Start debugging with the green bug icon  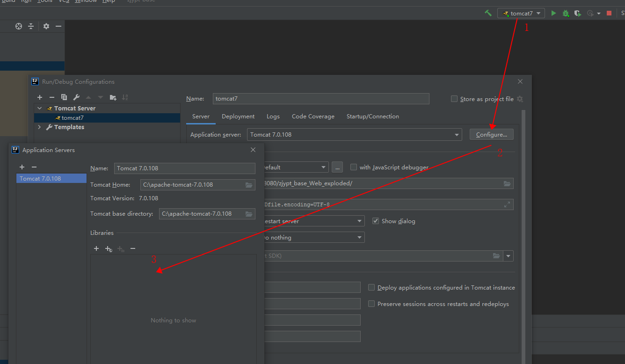point(566,13)
